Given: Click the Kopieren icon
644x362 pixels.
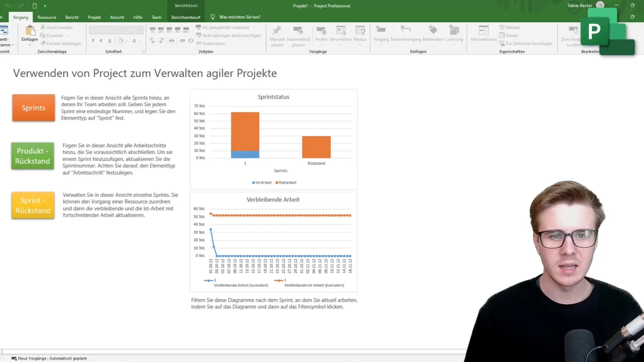Looking at the screenshot, I should pos(43,35).
